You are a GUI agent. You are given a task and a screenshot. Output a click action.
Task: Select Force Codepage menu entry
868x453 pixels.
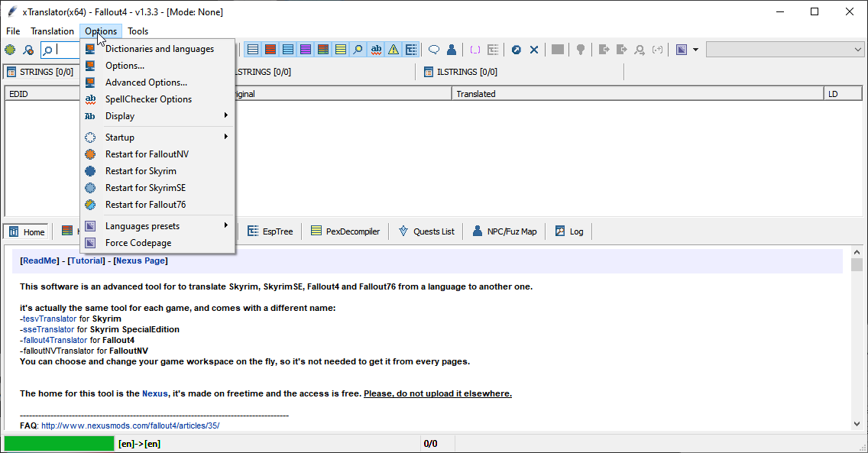point(157,243)
